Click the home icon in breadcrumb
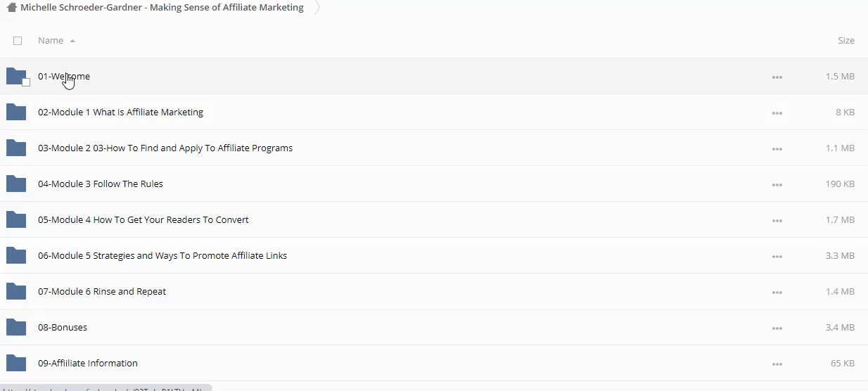The image size is (868, 391). 11,8
